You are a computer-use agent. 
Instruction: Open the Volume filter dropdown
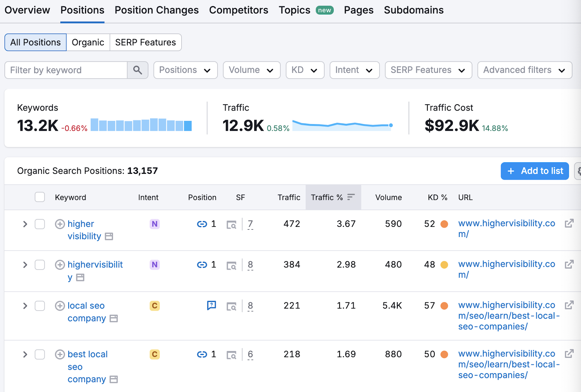point(252,70)
